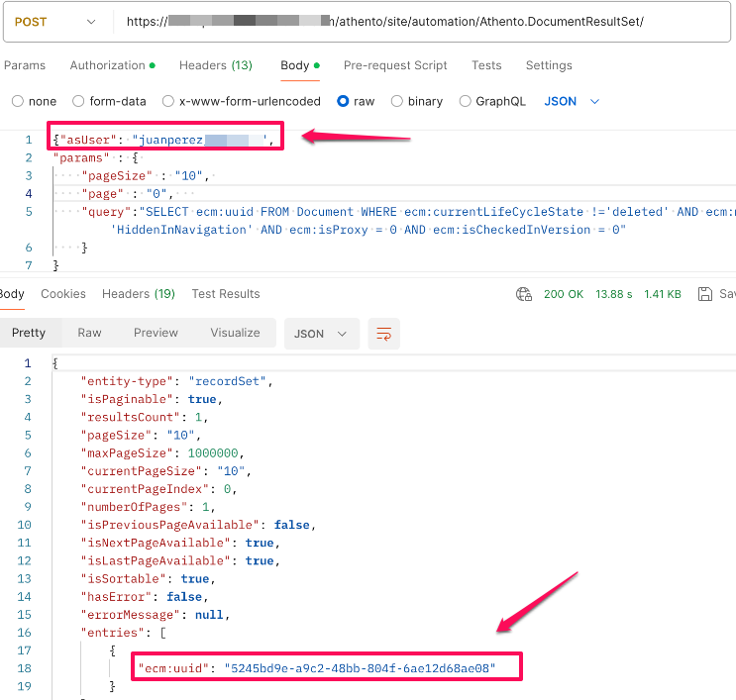736x700 pixels.
Task: Open the response Headers (19) tab
Action: [x=139, y=294]
